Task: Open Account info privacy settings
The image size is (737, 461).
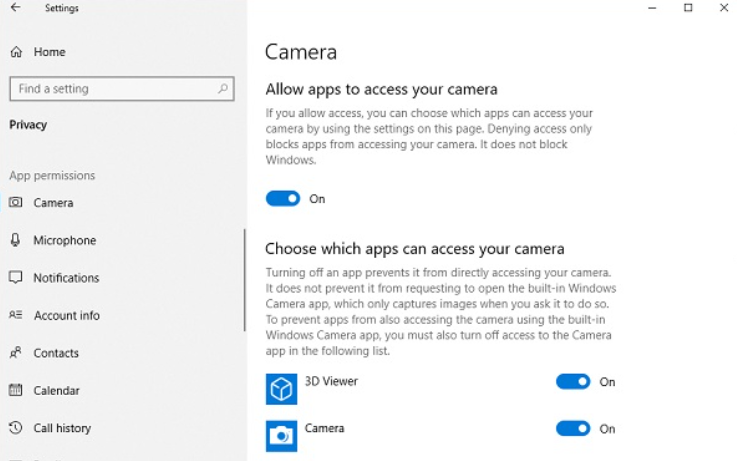Action: (x=66, y=316)
